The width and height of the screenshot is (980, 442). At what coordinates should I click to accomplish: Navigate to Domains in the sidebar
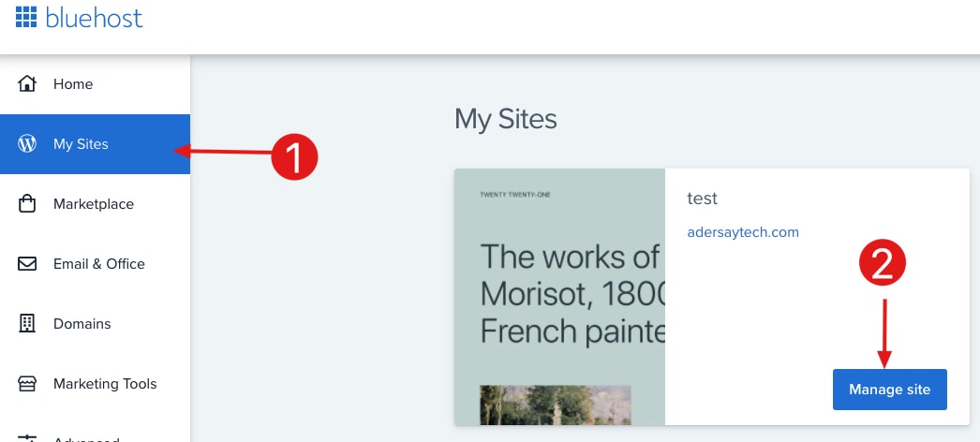(x=82, y=324)
